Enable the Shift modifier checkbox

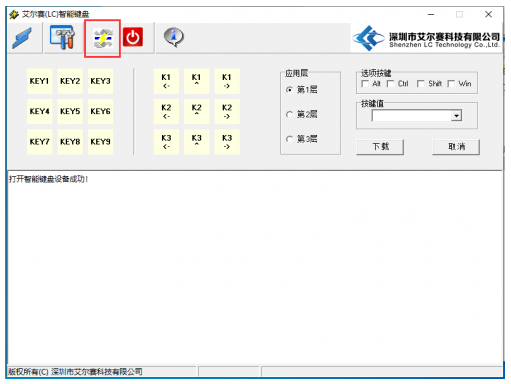pos(421,84)
